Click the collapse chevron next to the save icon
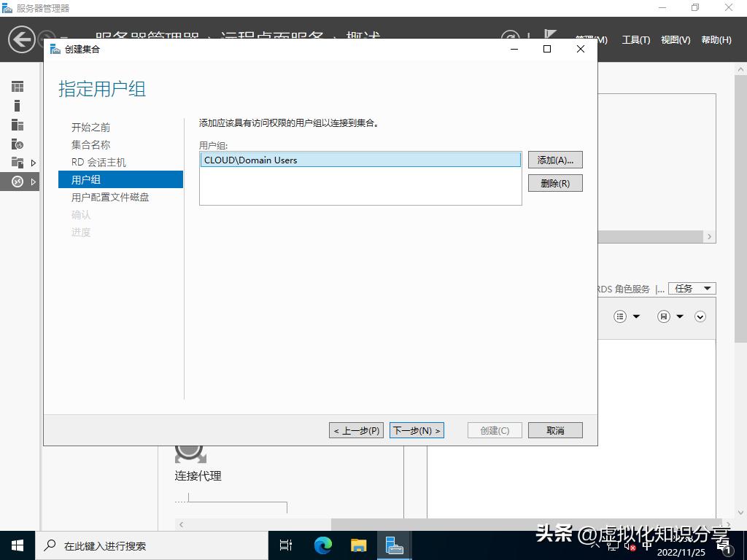This screenshot has width=747, height=560. tap(700, 316)
